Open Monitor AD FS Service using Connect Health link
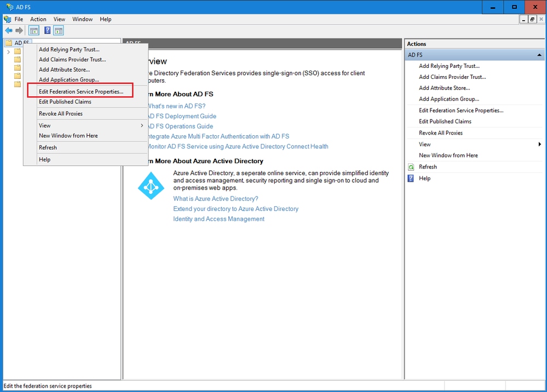 (x=238, y=147)
